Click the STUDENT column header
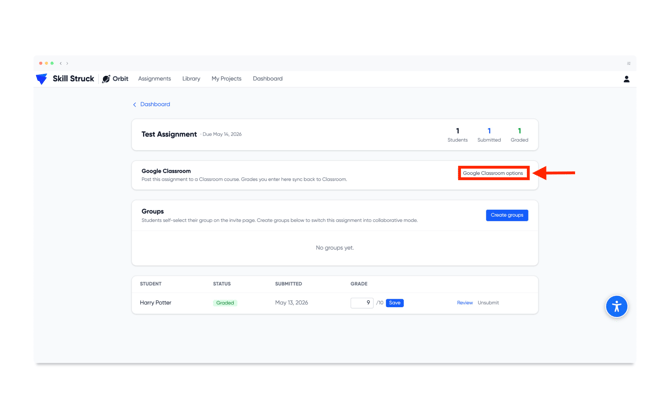Screen dimensions: 670x418 point(151,284)
